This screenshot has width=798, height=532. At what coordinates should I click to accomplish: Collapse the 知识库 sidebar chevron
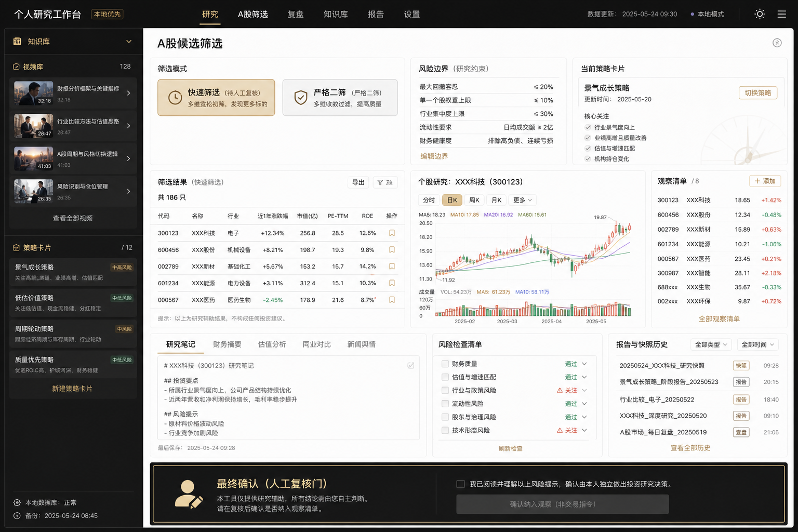[129, 42]
